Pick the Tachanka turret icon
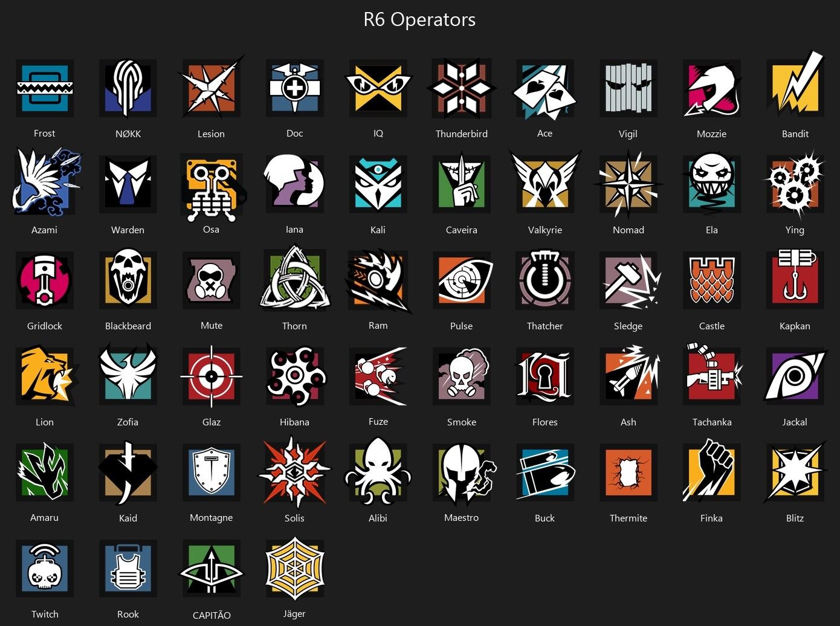 pos(713,373)
